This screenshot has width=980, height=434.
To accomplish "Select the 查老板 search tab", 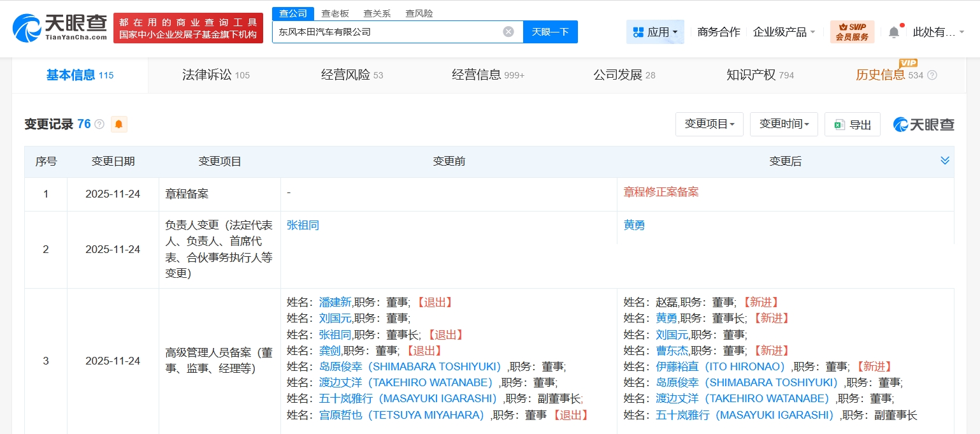I will [335, 13].
